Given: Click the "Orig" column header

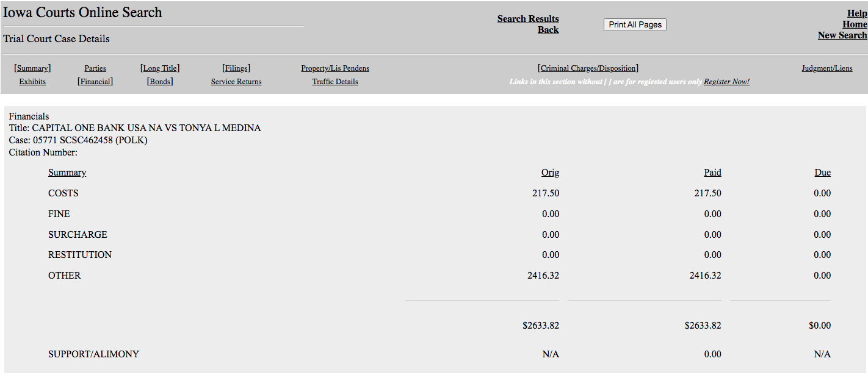Looking at the screenshot, I should pyautogui.click(x=550, y=173).
